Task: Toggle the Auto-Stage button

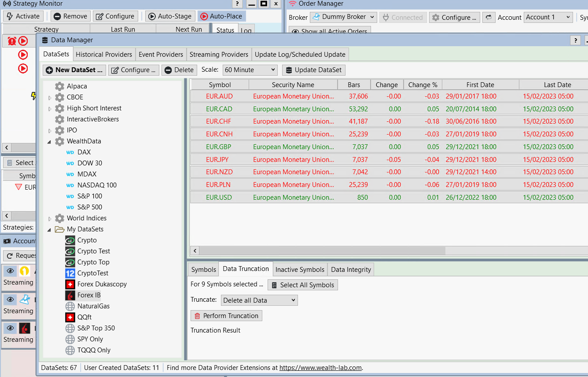Action: pos(170,16)
